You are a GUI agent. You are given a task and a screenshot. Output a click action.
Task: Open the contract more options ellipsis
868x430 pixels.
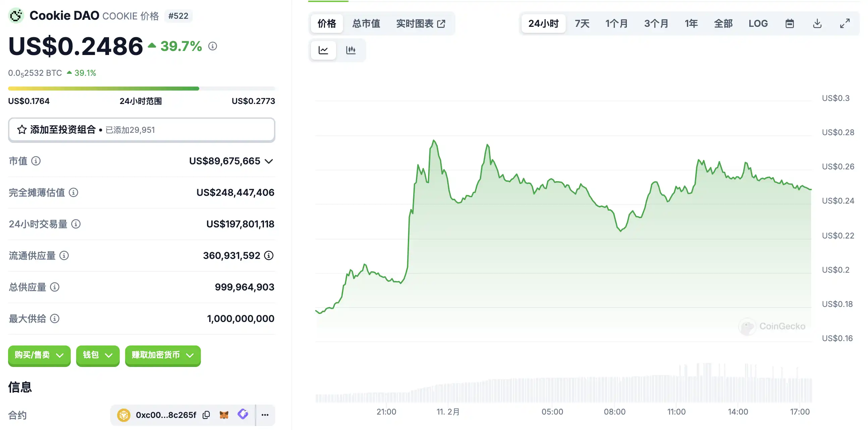265,415
